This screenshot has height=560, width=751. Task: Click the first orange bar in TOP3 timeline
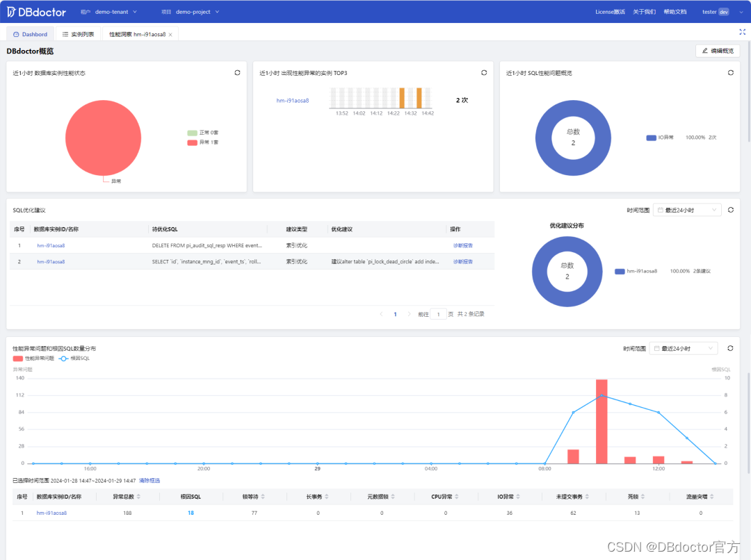(x=402, y=98)
